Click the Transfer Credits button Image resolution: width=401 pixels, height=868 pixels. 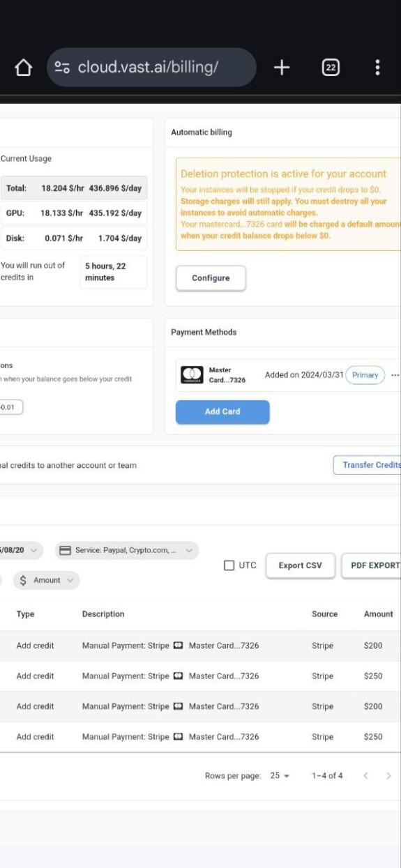(x=368, y=465)
